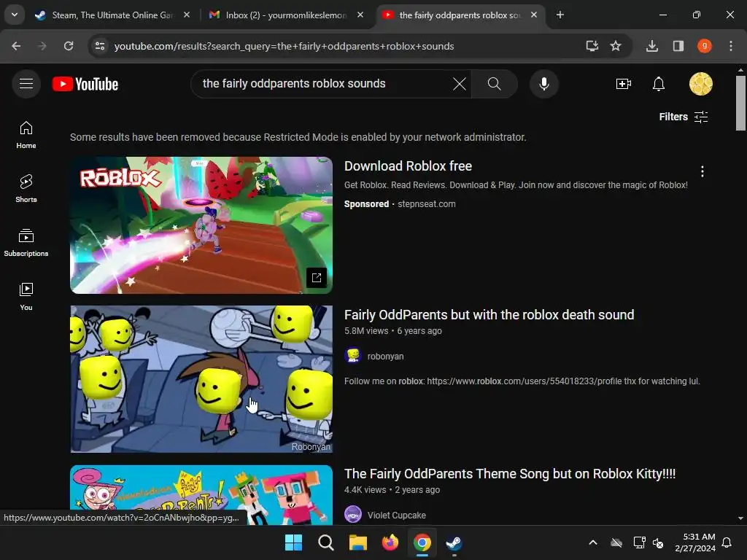Image resolution: width=747 pixels, height=560 pixels.
Task: Open the You section in the sidebar
Action: [x=26, y=296]
